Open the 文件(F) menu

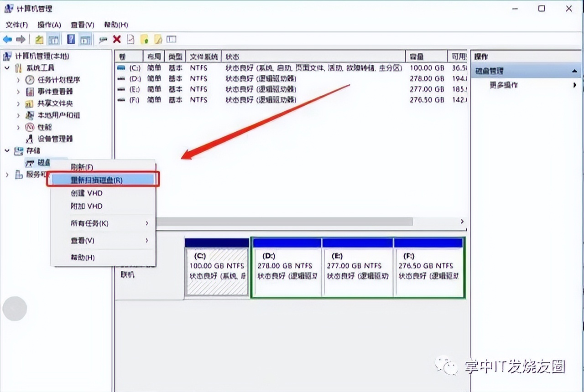16,25
